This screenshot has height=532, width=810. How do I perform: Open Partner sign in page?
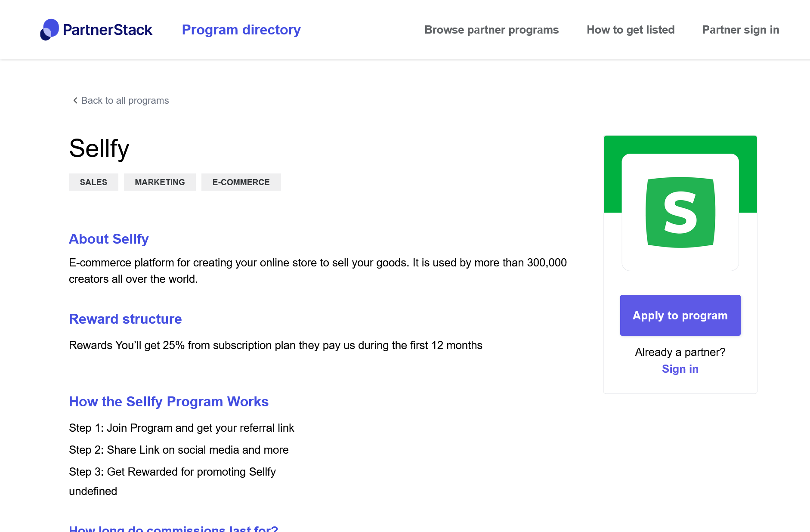pyautogui.click(x=741, y=30)
